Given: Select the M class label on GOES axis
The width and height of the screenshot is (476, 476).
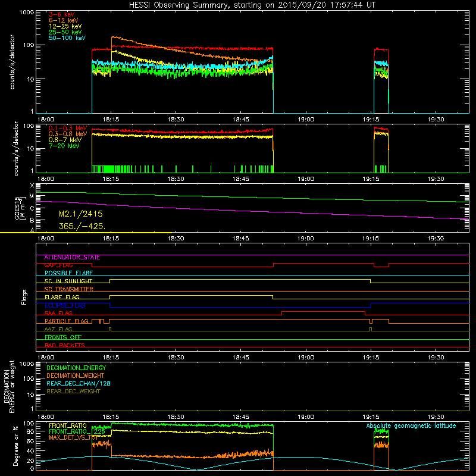Looking at the screenshot, I should tap(32, 196).
